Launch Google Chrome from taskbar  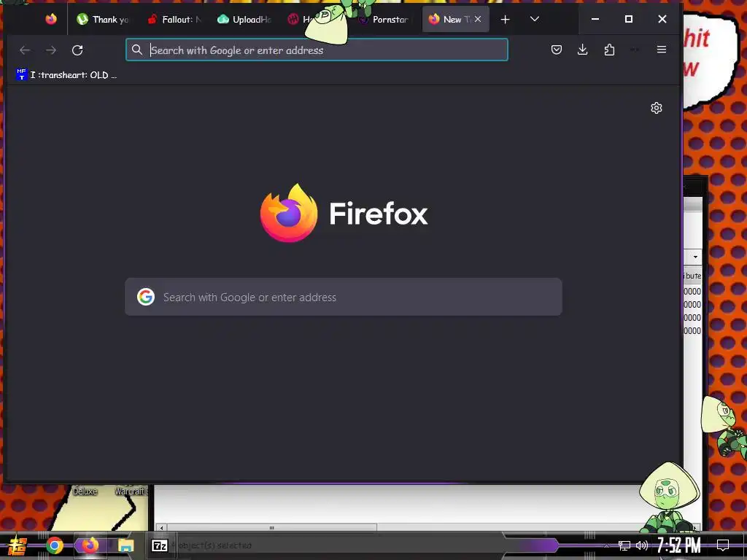(x=54, y=545)
